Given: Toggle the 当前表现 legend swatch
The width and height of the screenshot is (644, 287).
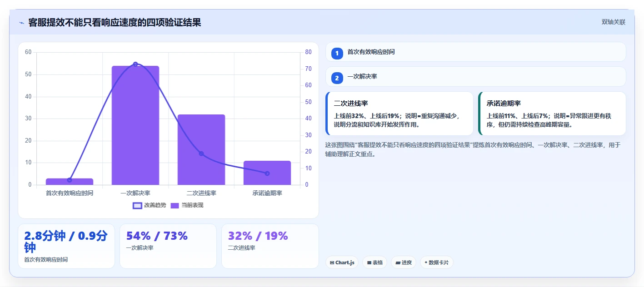Looking at the screenshot, I should 175,206.
